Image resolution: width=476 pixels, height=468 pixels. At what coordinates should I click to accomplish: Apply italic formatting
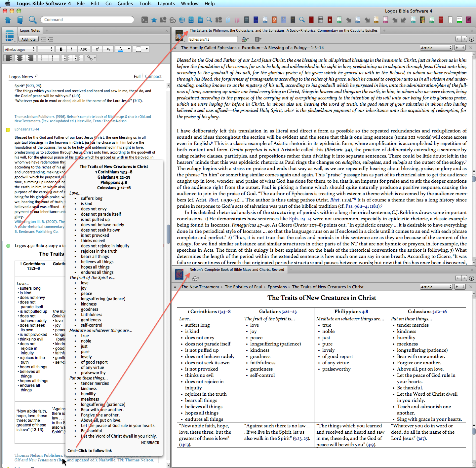[x=71, y=49]
